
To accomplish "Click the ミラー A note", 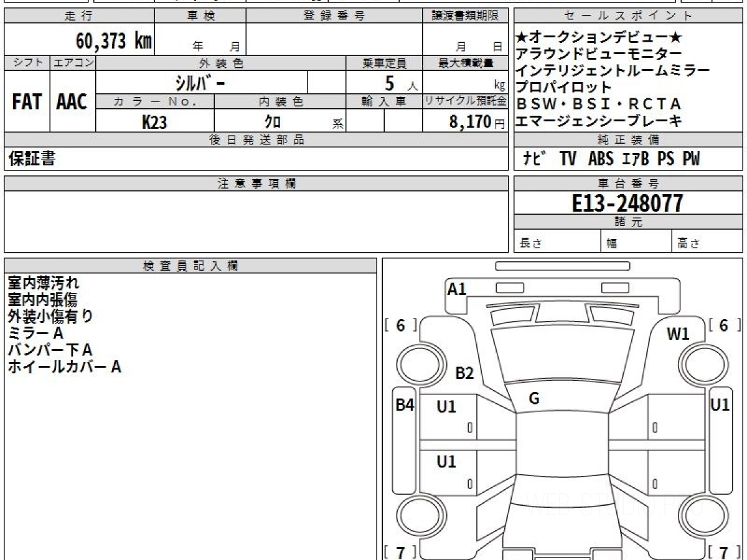I will [36, 334].
